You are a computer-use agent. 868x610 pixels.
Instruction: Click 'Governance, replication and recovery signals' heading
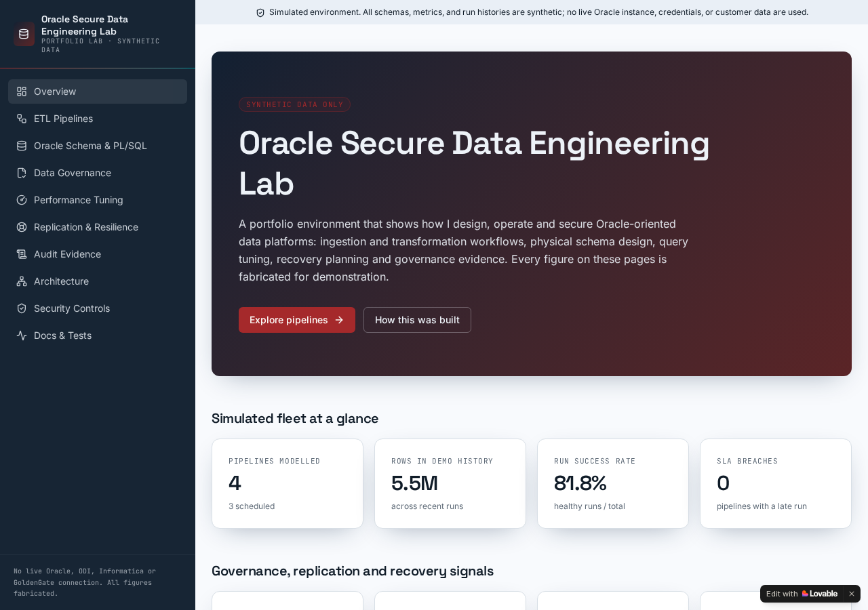point(353,571)
